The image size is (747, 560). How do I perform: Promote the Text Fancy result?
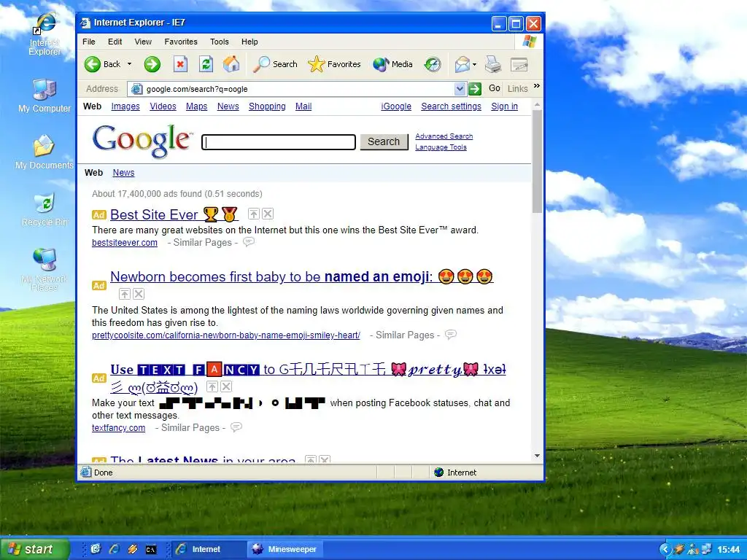pos(212,386)
